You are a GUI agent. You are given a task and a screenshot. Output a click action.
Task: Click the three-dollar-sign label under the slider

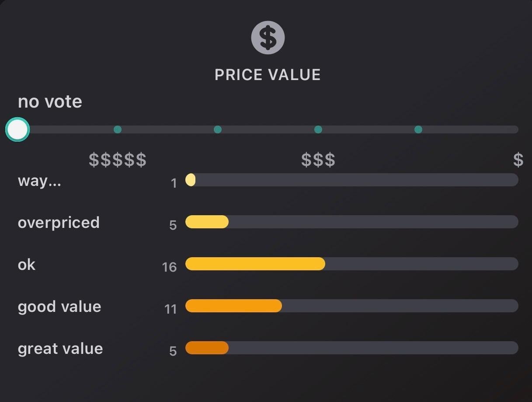[x=318, y=160]
